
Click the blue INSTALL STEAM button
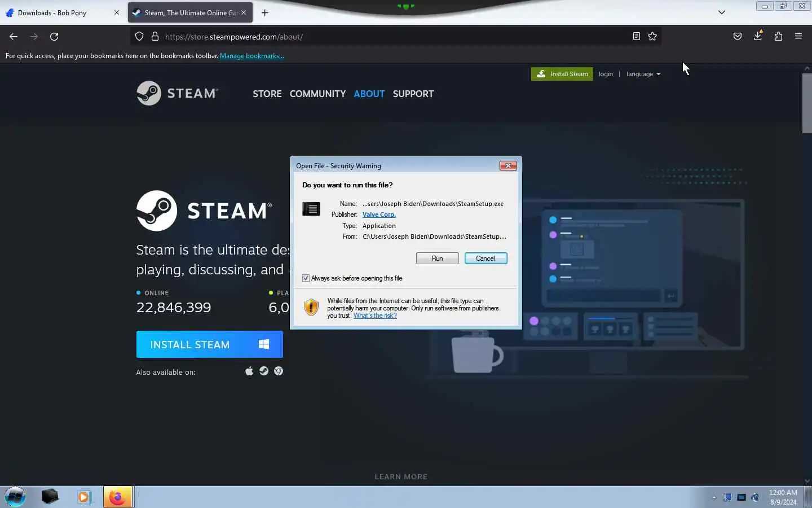point(209,344)
